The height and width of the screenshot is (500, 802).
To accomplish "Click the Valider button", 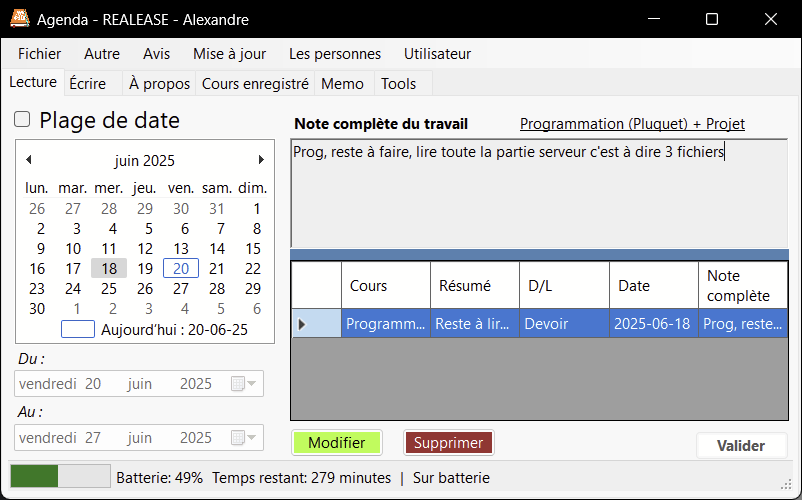I will [x=741, y=446].
